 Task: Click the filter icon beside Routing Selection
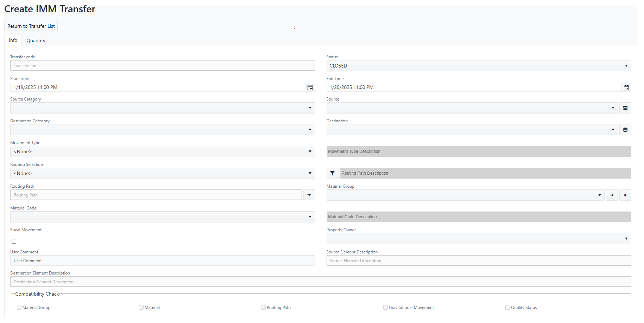pyautogui.click(x=332, y=173)
